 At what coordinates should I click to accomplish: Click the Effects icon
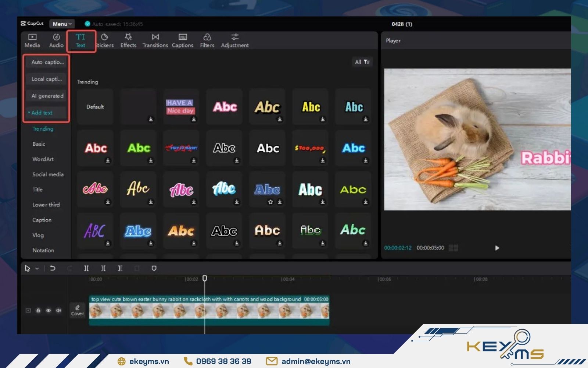click(x=128, y=40)
